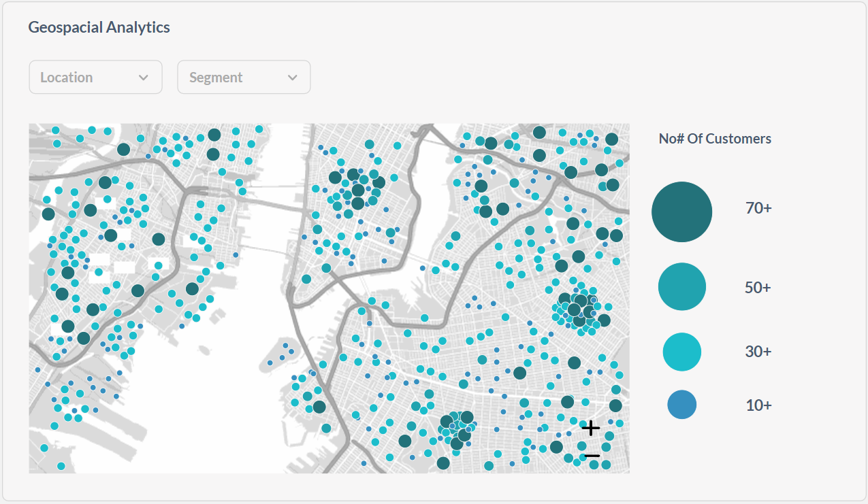This screenshot has width=868, height=504.
Task: Click the Location dropdown chevron arrow
Action: pyautogui.click(x=144, y=77)
